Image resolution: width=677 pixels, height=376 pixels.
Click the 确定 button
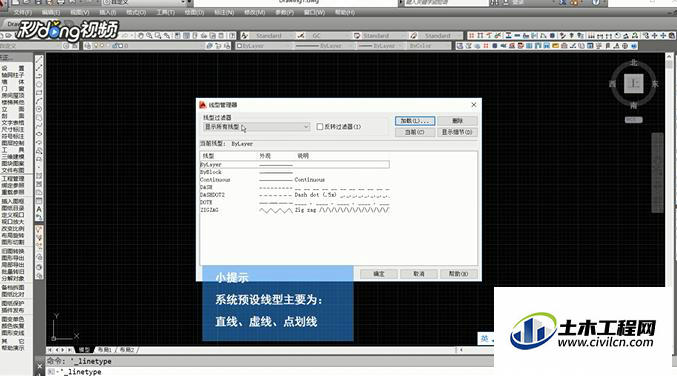coord(379,274)
